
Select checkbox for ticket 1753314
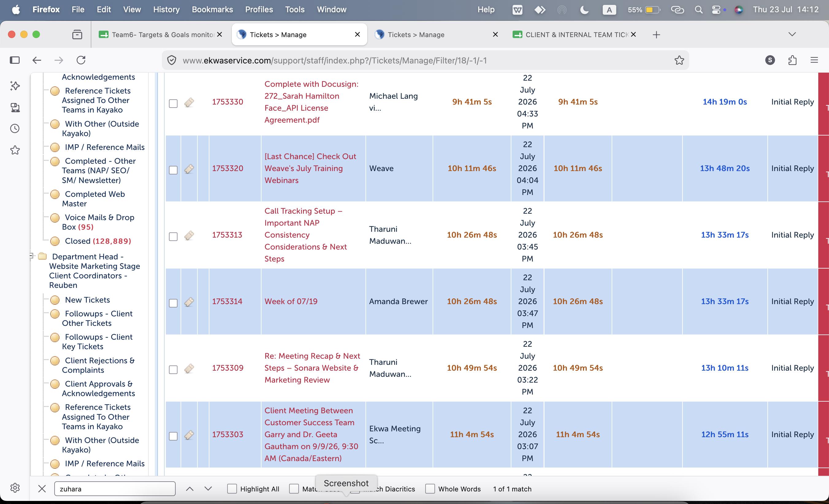click(173, 303)
